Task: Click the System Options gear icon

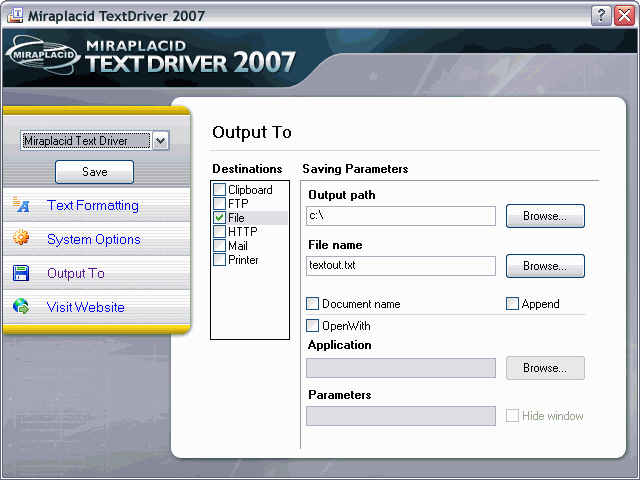Action: coord(21,238)
